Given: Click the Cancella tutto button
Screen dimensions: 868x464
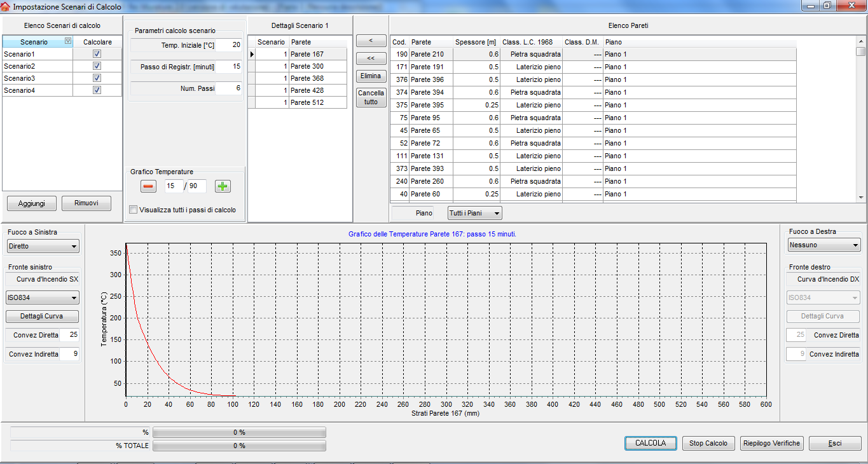Looking at the screenshot, I should point(371,97).
